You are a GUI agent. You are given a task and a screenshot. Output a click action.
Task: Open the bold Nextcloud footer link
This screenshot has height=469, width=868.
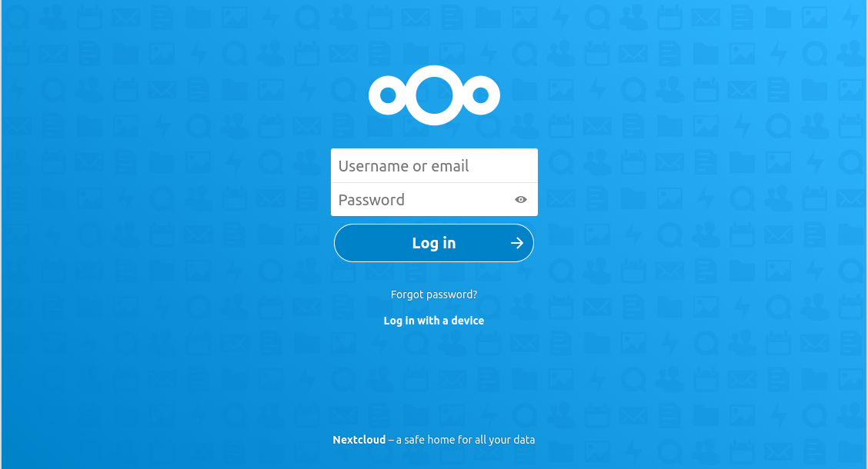[x=359, y=440]
